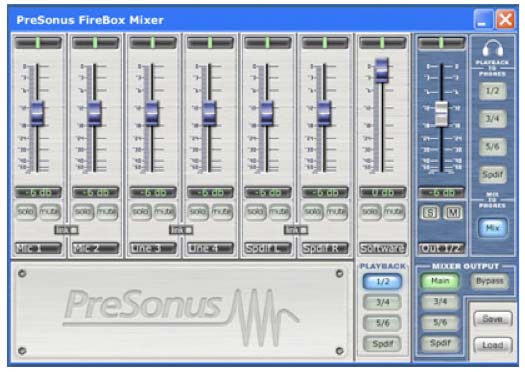The width and height of the screenshot is (525, 372).
Task: Click the M mute button on Out 1/2
Action: coord(453,213)
